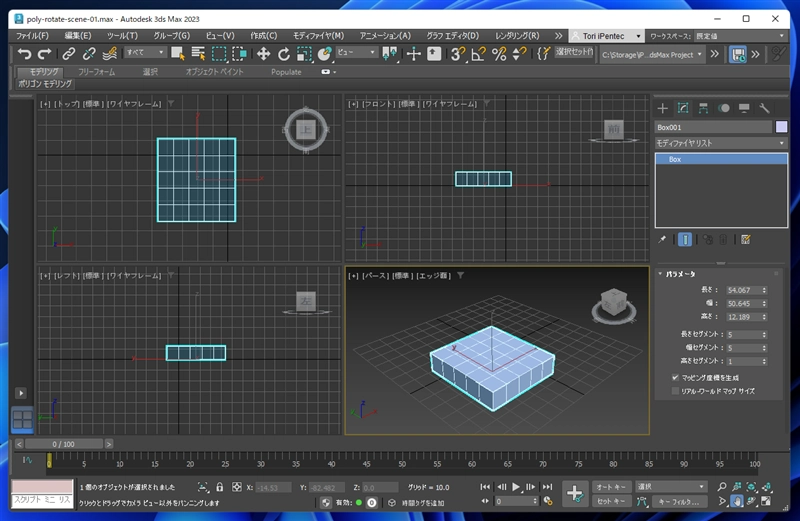800x521 pixels.
Task: Open the Create tab plus icon
Action: point(662,108)
